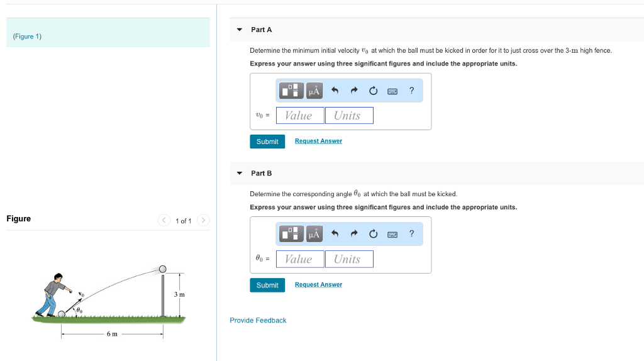Undo last entry in Part A

[335, 91]
